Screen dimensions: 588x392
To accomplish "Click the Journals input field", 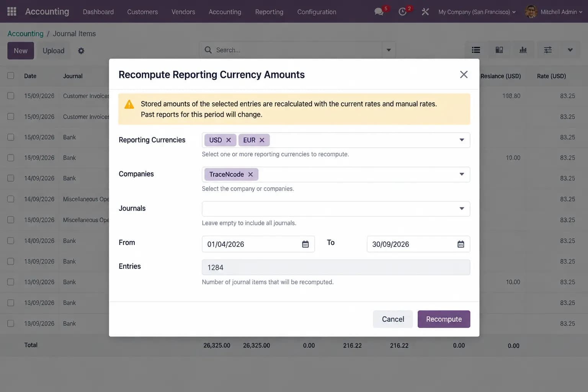I will point(336,209).
